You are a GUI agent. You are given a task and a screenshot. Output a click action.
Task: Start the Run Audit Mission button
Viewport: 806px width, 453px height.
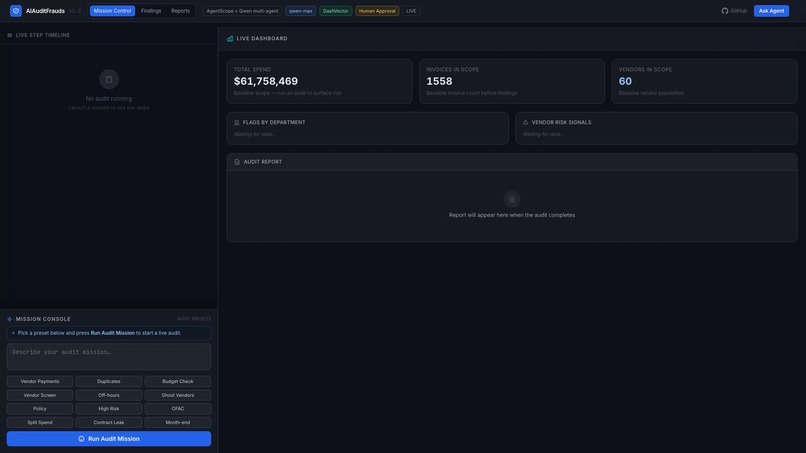click(109, 439)
